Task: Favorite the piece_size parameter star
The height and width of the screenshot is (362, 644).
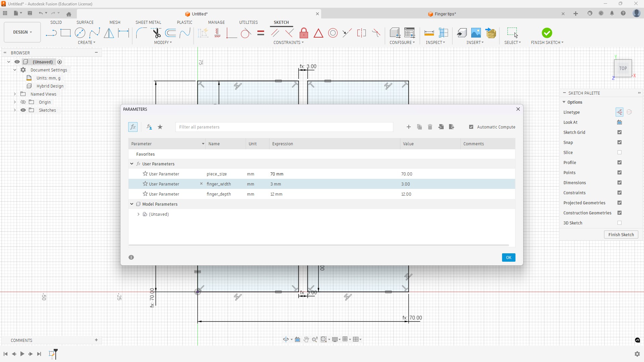Action: click(145, 174)
